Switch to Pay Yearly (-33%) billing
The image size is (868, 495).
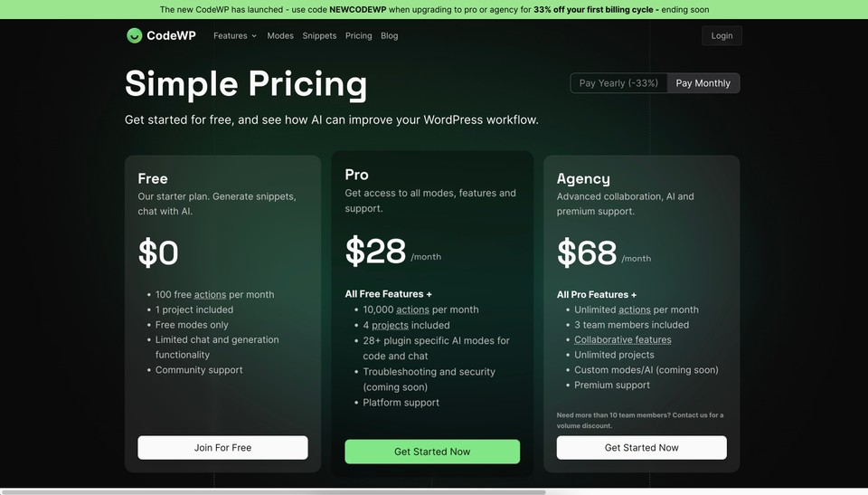[x=618, y=83]
